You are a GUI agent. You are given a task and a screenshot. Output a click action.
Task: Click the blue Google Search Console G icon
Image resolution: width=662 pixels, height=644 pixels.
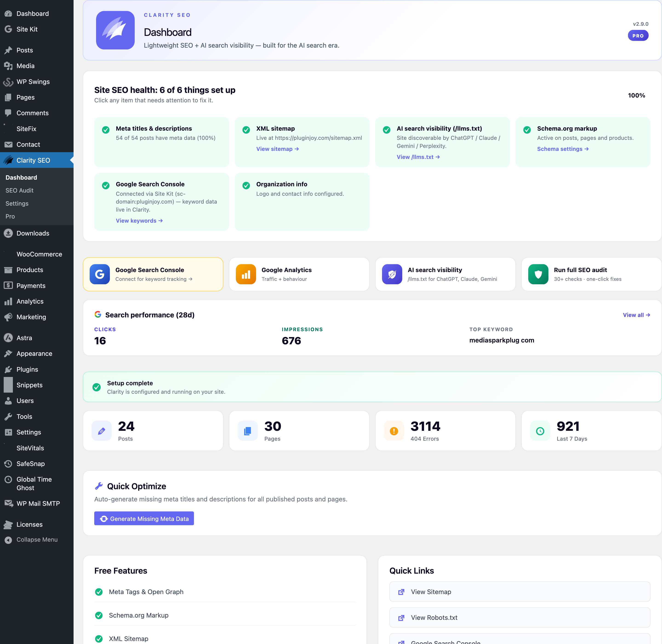coord(100,274)
